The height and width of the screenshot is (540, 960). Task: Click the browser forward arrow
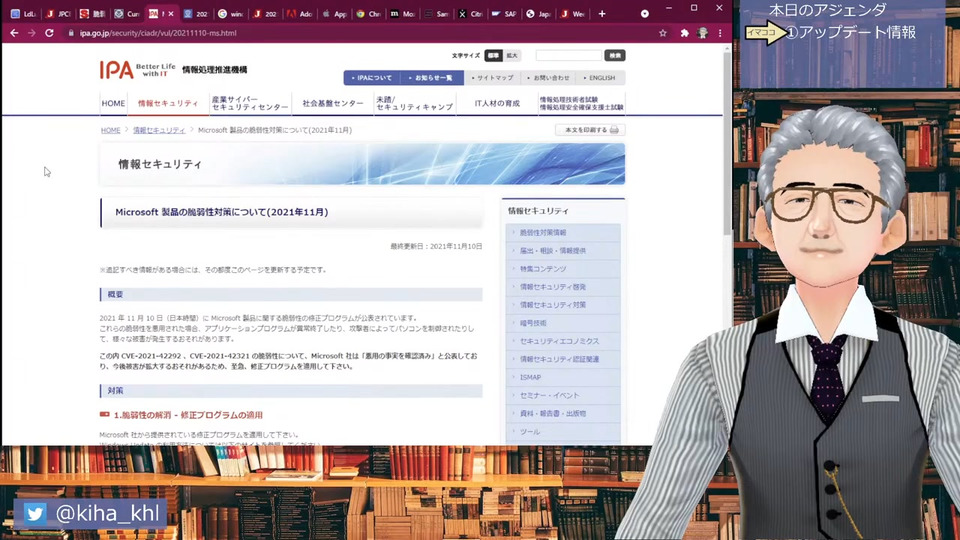pos(31,33)
